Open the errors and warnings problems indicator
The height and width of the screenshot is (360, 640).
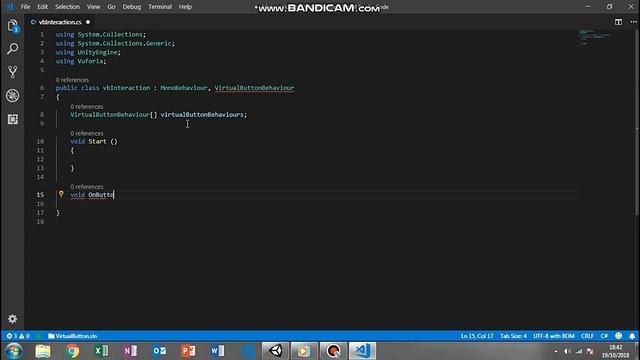[18, 336]
